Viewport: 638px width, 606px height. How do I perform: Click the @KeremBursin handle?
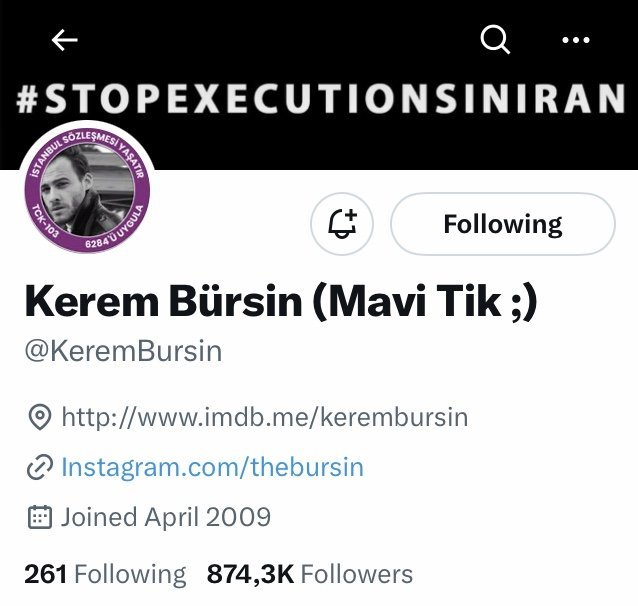124,351
